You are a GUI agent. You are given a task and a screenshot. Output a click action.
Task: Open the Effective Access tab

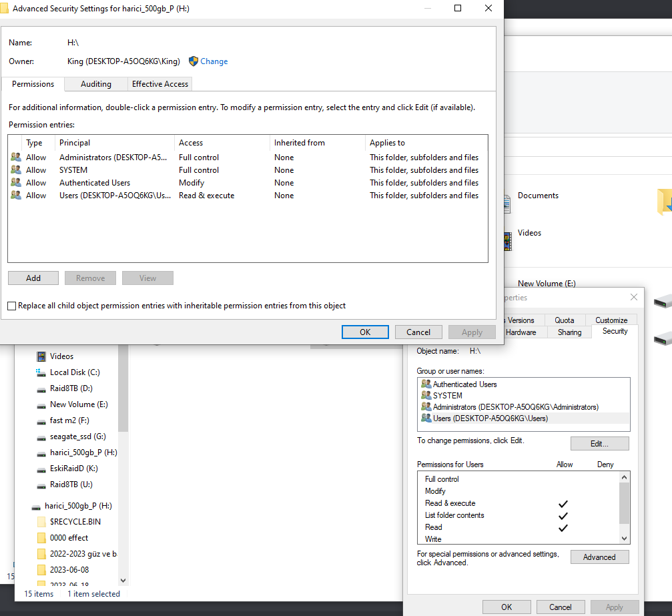tap(160, 84)
